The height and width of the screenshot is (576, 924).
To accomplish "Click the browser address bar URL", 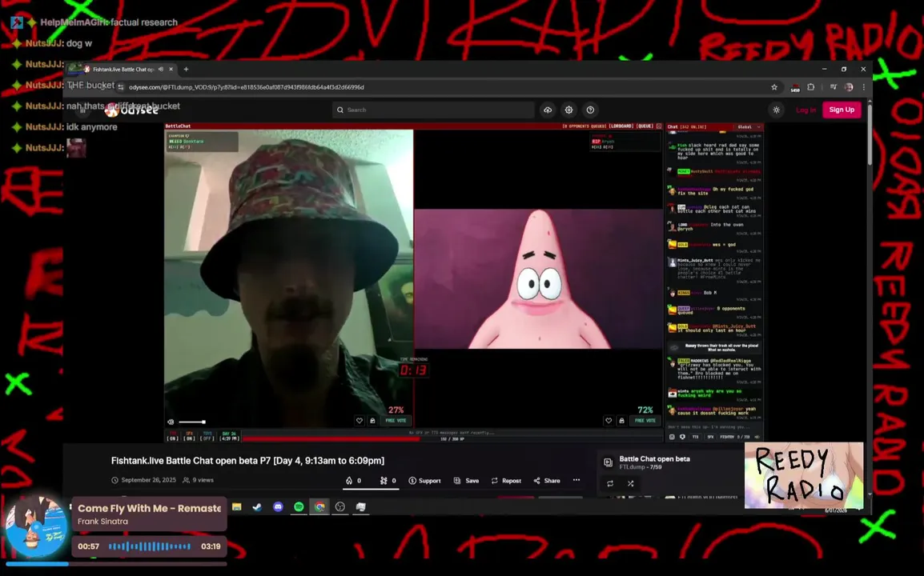I will tap(247, 87).
